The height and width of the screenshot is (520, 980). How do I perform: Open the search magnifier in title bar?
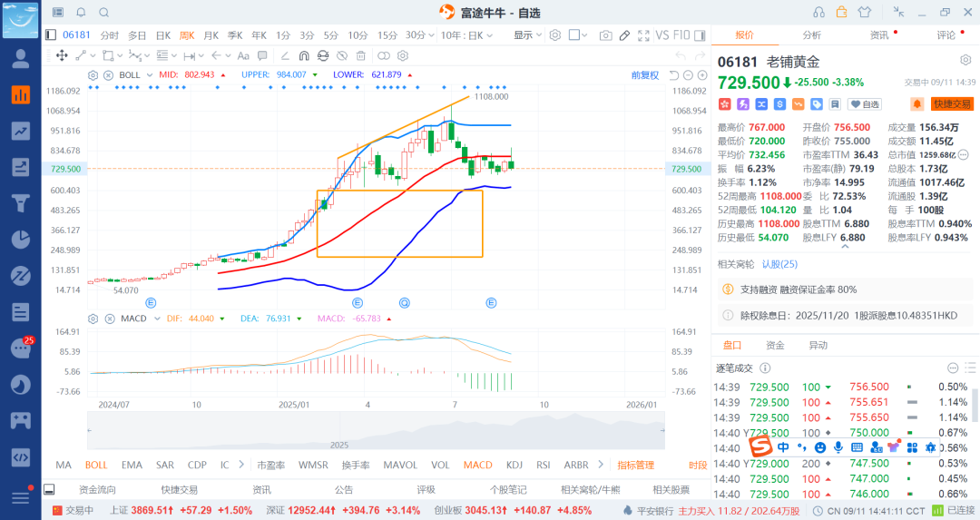(x=103, y=13)
